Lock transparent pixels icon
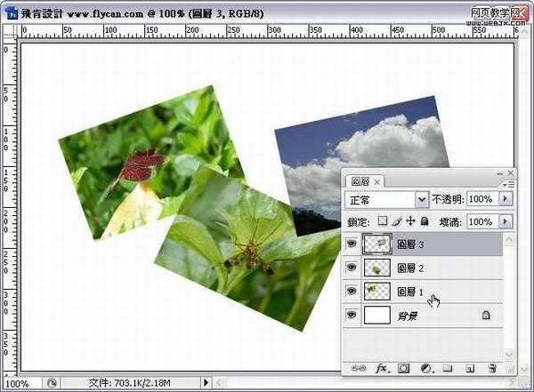 pyautogui.click(x=383, y=221)
